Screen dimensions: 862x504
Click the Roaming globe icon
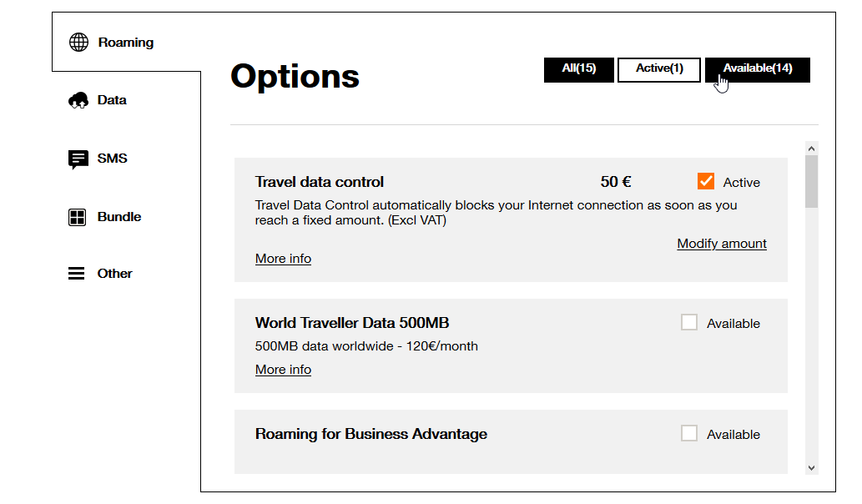[x=78, y=43]
